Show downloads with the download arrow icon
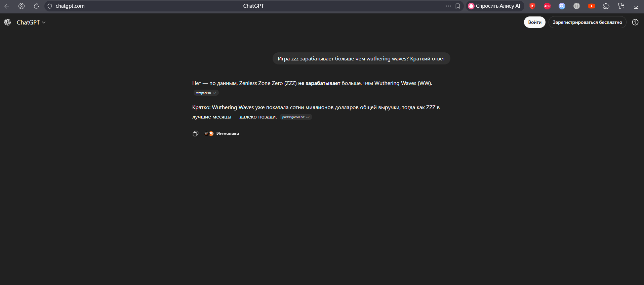The image size is (644, 285). [x=636, y=6]
